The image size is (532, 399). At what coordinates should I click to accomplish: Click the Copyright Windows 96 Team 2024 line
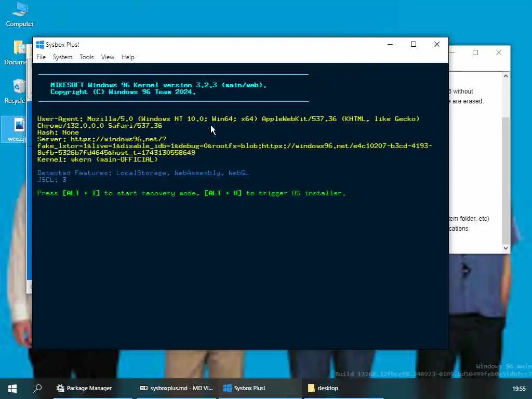pyautogui.click(x=123, y=92)
